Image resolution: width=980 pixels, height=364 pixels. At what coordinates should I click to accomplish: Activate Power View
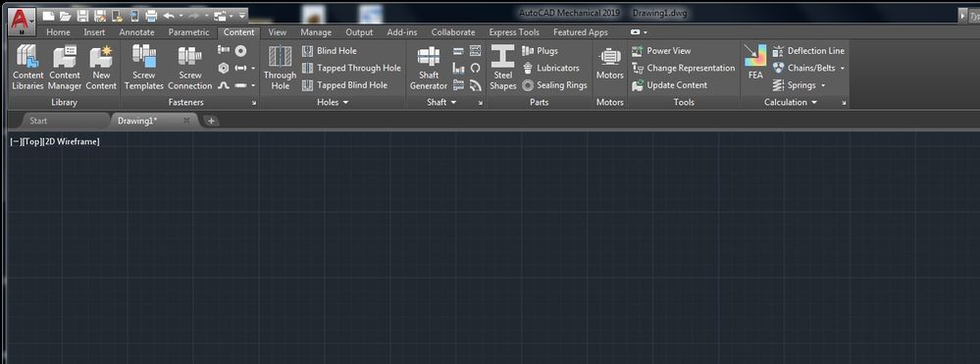[x=661, y=51]
